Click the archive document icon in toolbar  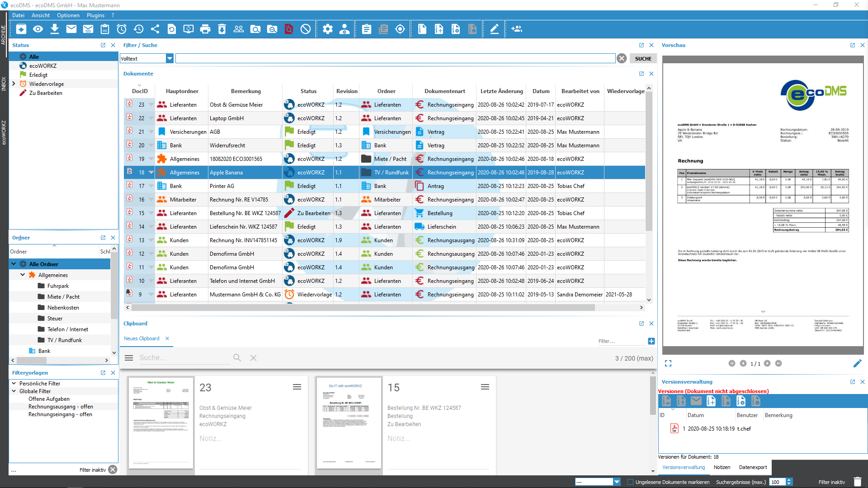[21, 29]
